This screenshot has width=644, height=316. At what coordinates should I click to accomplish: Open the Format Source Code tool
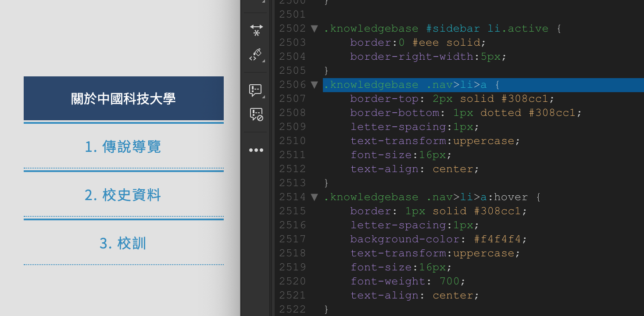[x=256, y=55]
